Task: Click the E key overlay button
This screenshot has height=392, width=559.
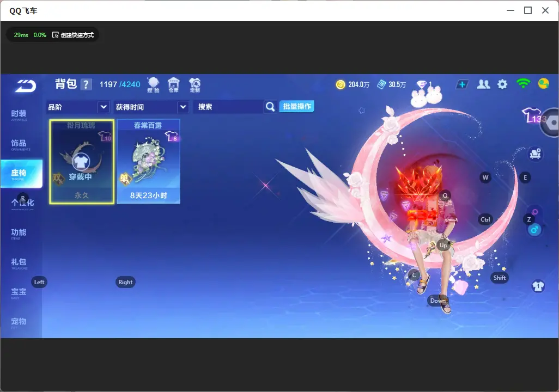Action: 525,177
